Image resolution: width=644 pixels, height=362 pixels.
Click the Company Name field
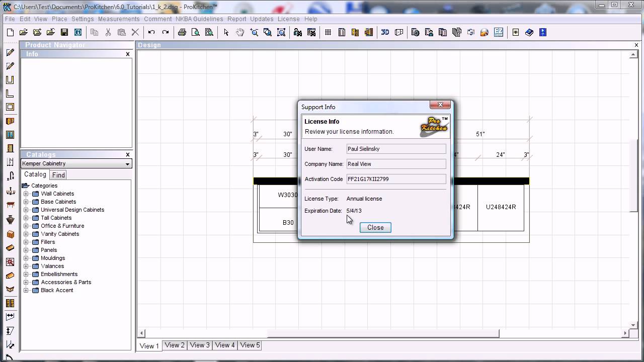pyautogui.click(x=396, y=164)
